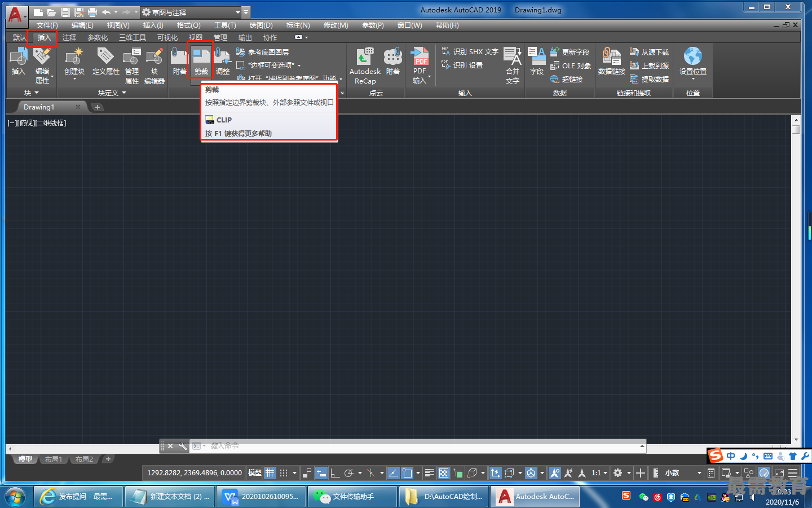The height and width of the screenshot is (508, 812).
Task: Click 识别 SHX 文字 tool
Action: pos(470,51)
